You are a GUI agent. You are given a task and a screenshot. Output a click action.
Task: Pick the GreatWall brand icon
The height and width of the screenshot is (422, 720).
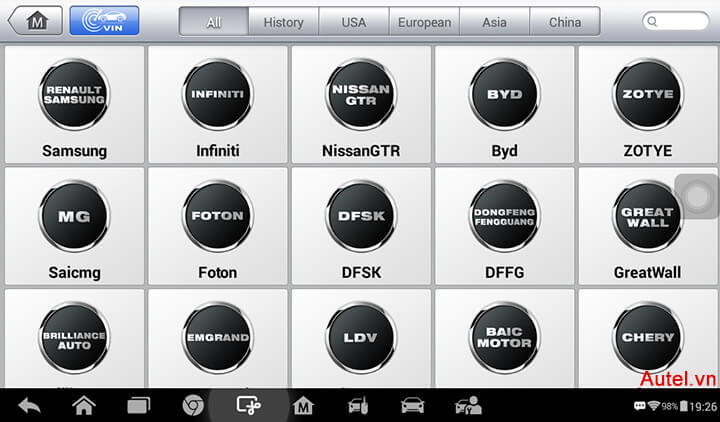pos(648,216)
